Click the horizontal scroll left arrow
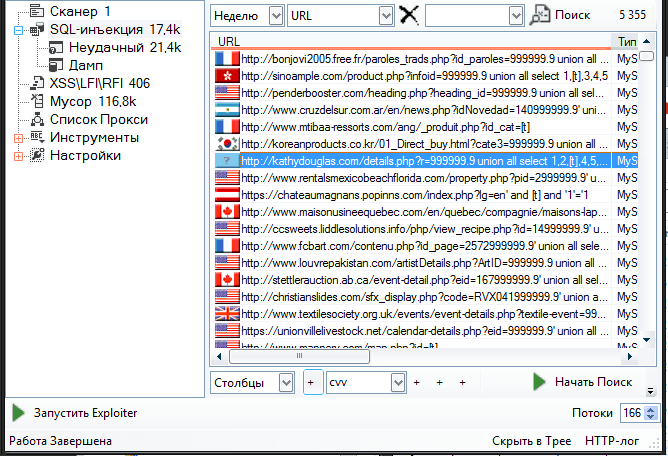Viewport: 668px width, 456px height. (x=219, y=356)
